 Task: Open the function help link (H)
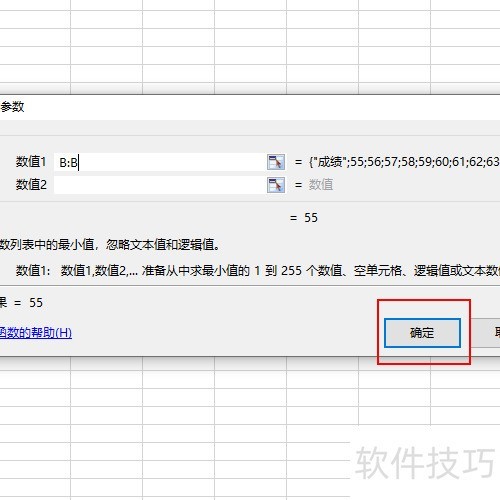click(x=36, y=333)
